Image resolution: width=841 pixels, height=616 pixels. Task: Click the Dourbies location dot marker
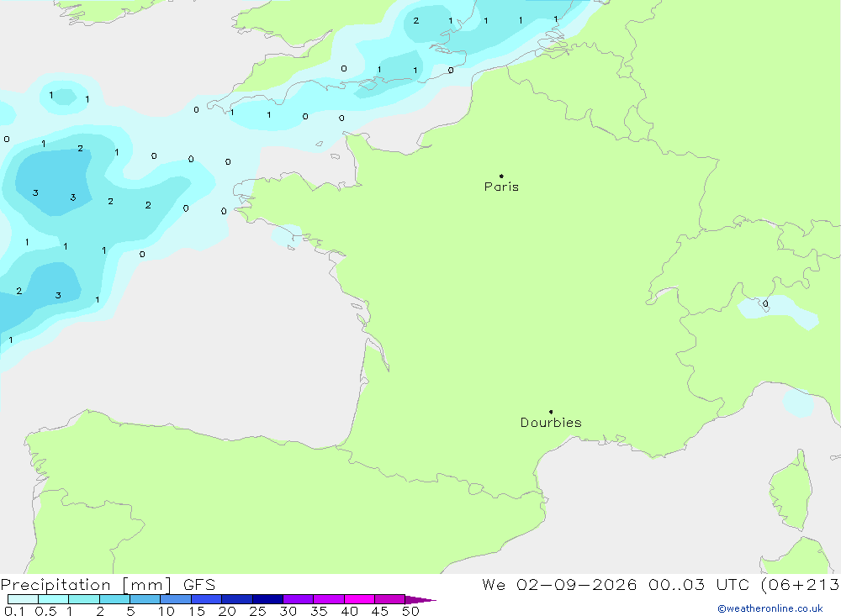tap(551, 412)
